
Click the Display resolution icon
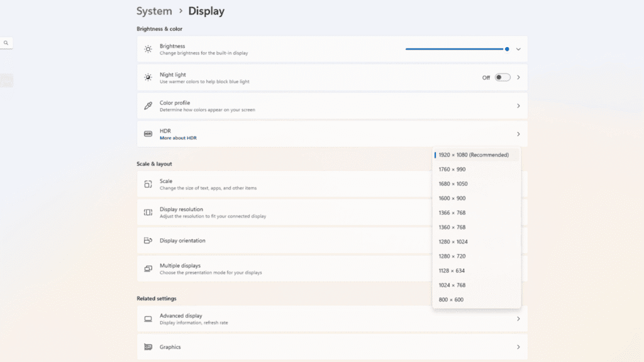(148, 212)
